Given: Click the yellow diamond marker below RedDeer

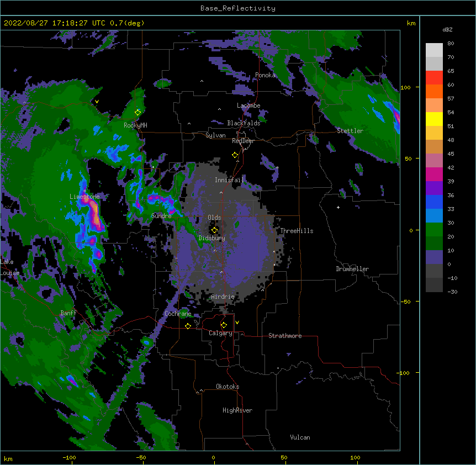Looking at the screenshot, I should tap(235, 155).
